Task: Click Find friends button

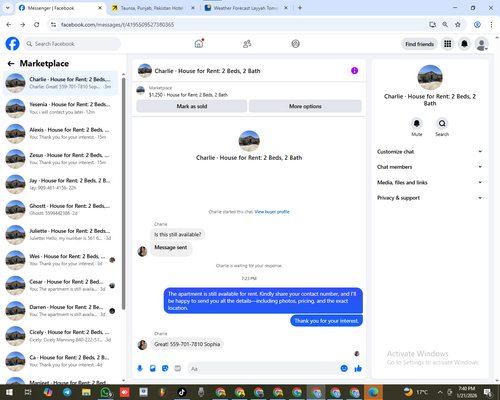Action: pos(419,44)
